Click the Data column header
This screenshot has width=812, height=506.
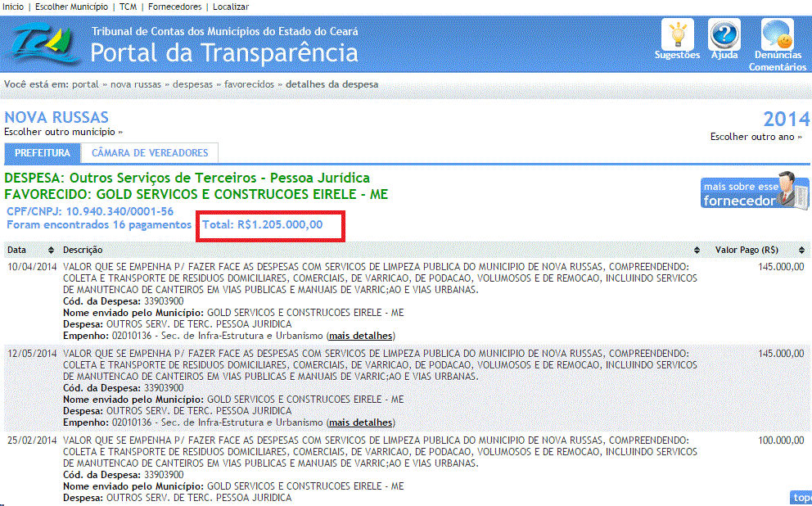pos(16,251)
